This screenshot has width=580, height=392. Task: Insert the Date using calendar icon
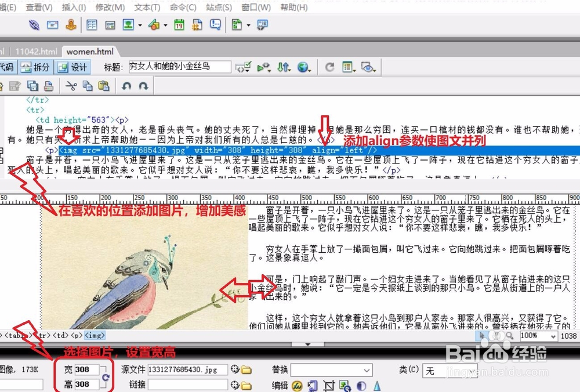pyautogui.click(x=179, y=25)
